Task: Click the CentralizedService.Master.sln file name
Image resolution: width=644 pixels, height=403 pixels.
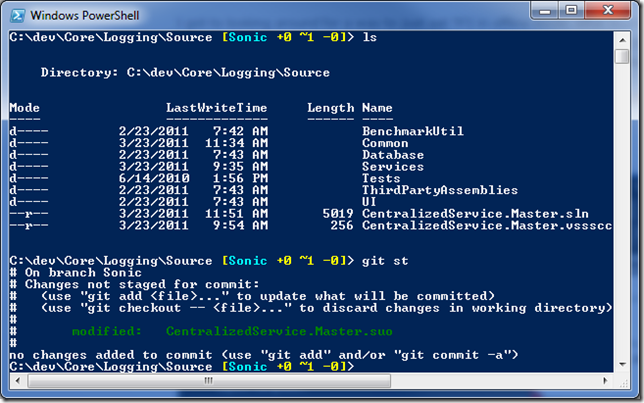Action: [x=475, y=214]
